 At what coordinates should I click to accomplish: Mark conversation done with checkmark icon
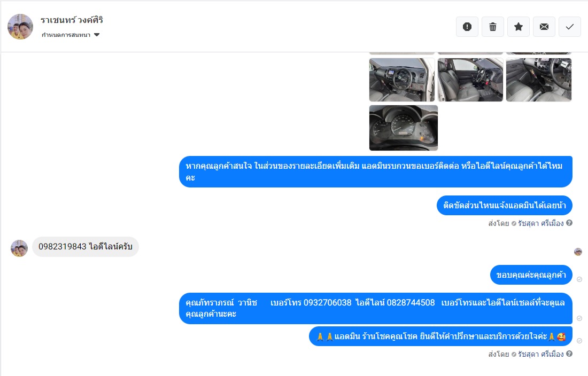tap(570, 27)
